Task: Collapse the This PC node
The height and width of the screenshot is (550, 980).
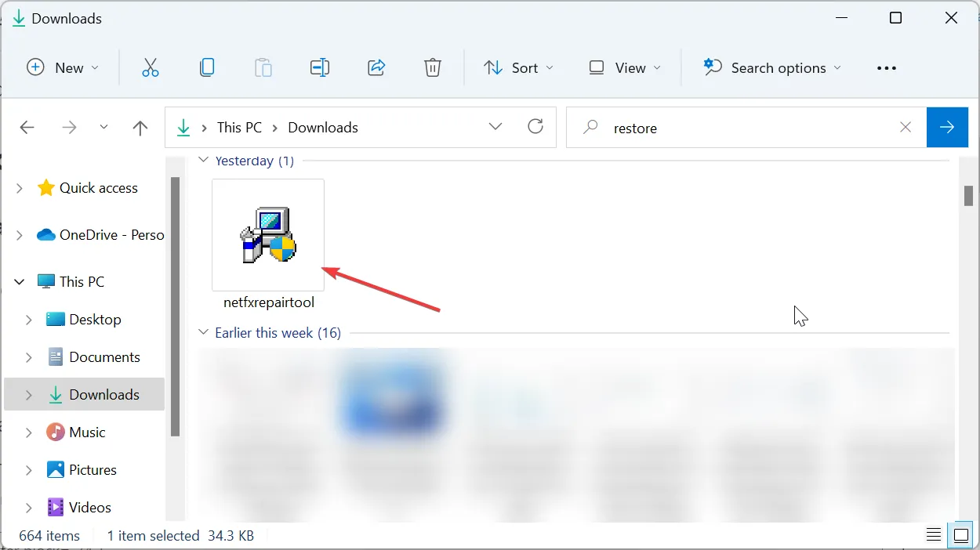Action: click(x=19, y=282)
